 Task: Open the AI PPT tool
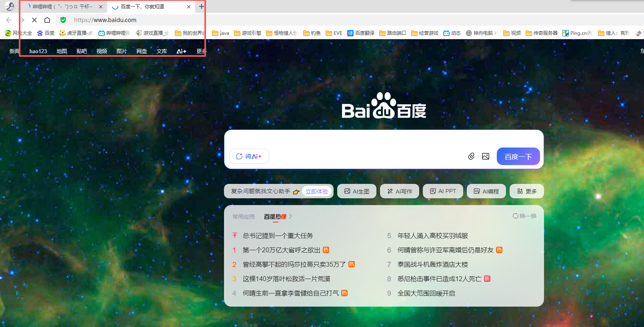tap(443, 191)
